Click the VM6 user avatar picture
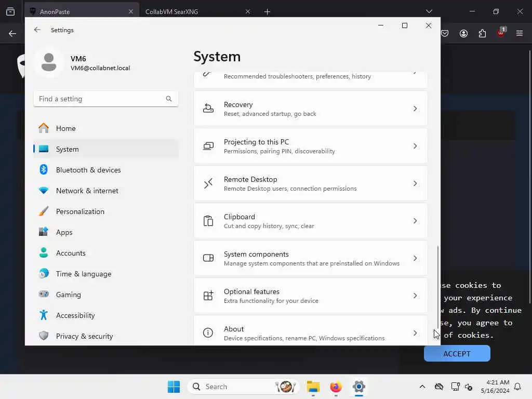Image resolution: width=532 pixels, height=399 pixels. [49, 63]
